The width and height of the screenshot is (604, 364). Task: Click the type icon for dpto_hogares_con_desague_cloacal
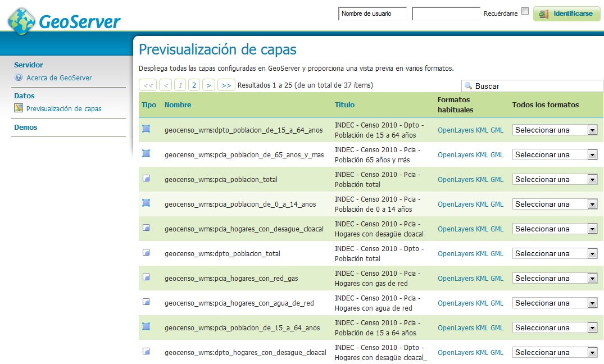(147, 352)
